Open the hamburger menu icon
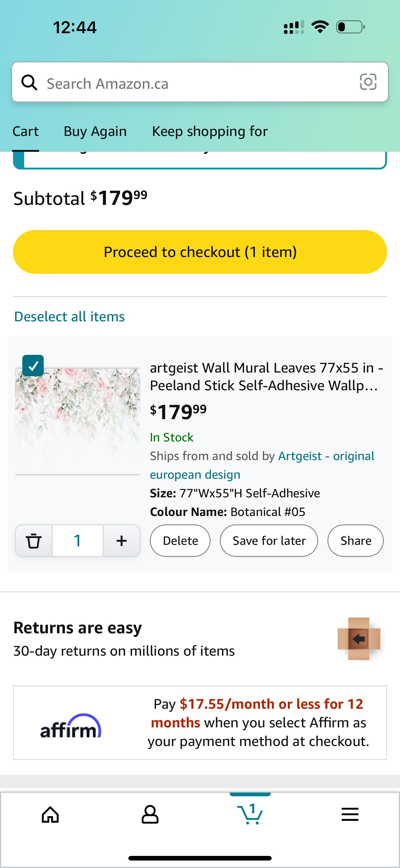The height and width of the screenshot is (868, 400). click(350, 815)
